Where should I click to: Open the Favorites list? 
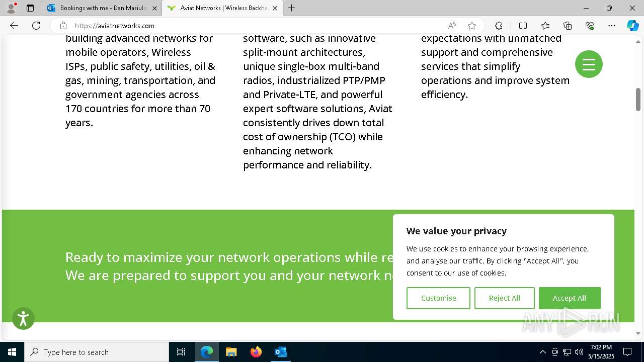pos(545,26)
